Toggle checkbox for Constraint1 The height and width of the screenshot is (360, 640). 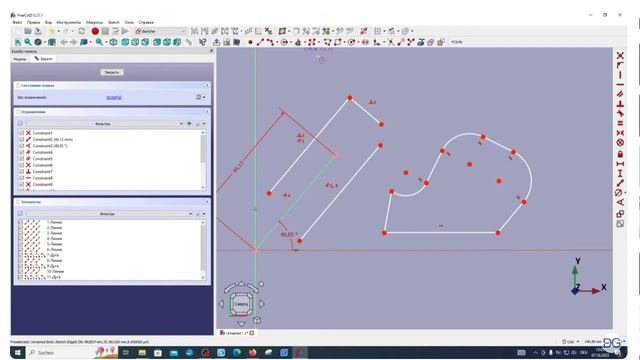coord(22,133)
